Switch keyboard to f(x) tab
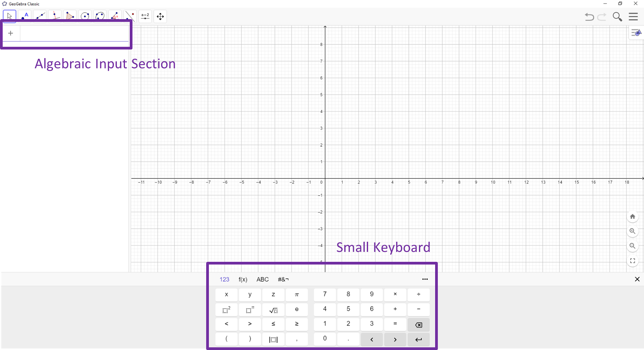This screenshot has width=644, height=350. pos(243,279)
